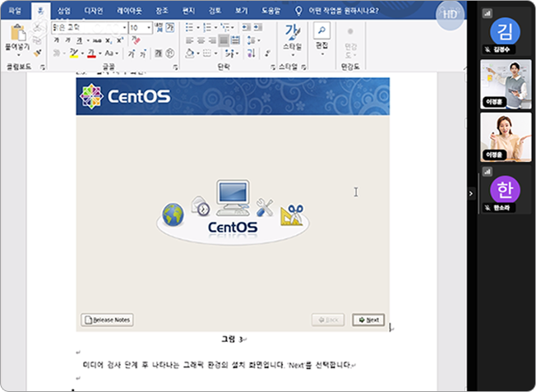536x392 pixels.
Task: Open the Editing (편집) find menu
Action: (x=321, y=39)
